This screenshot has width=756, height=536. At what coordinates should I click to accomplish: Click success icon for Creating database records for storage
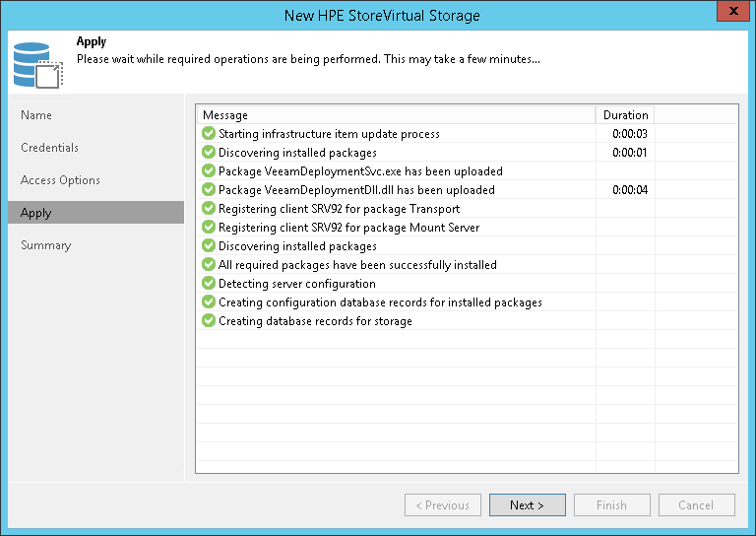coord(208,321)
